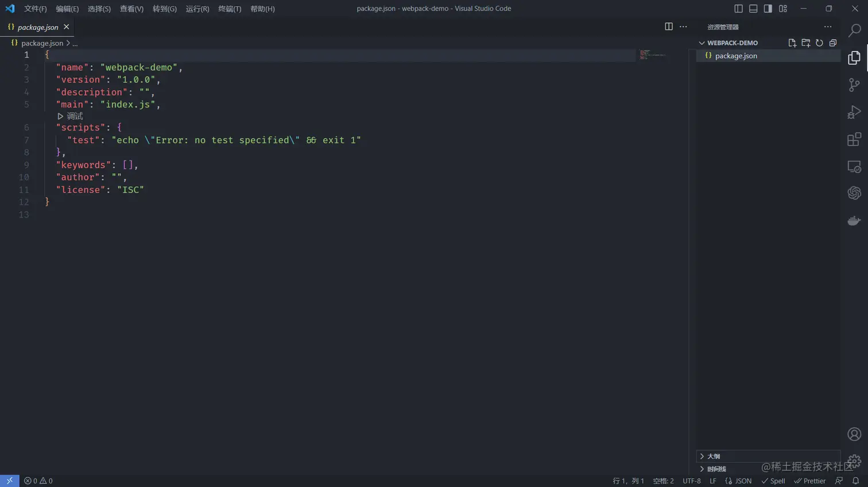Toggle the bottom panel visibility
Image resolution: width=868 pixels, height=487 pixels.
click(x=753, y=9)
